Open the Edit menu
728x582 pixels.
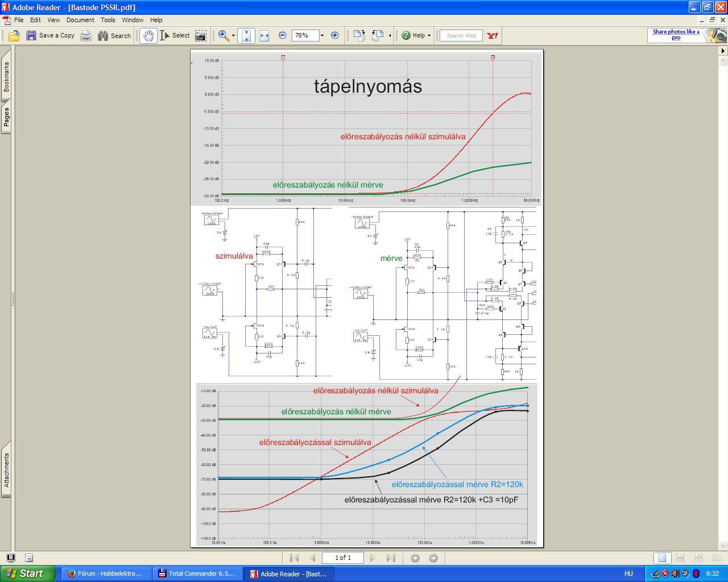point(35,20)
